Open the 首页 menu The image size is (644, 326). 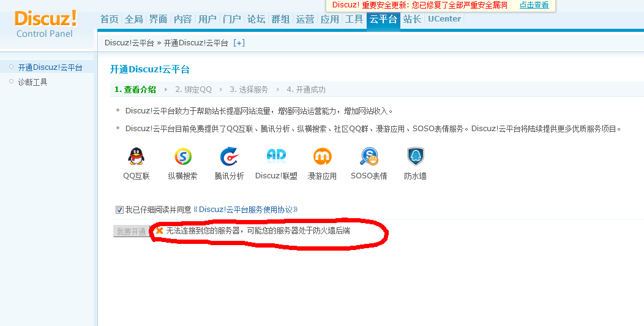click(109, 19)
